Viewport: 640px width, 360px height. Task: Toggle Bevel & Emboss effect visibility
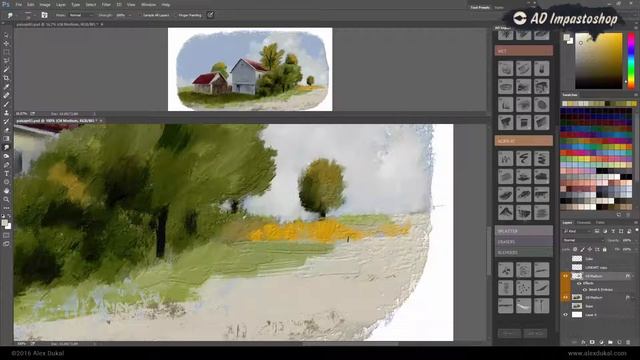click(x=584, y=290)
